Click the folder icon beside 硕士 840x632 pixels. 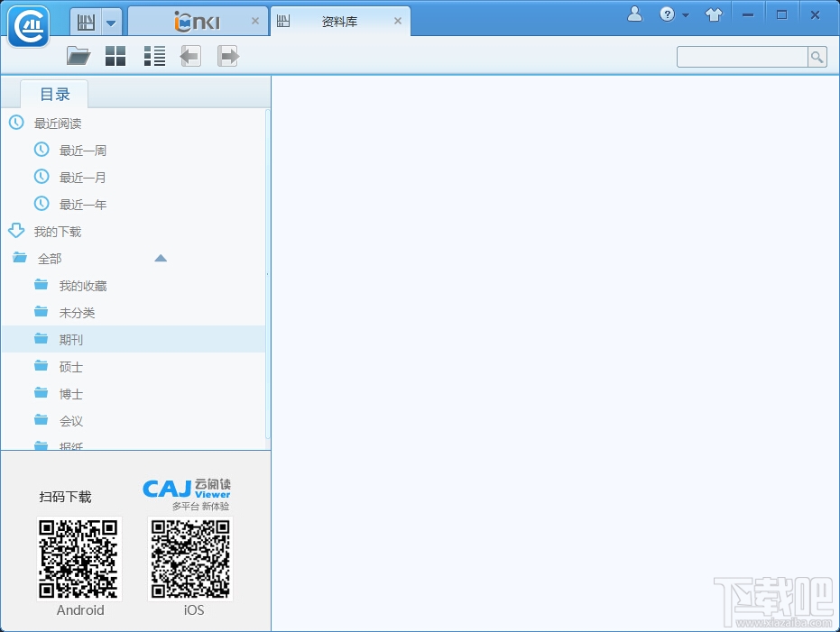[42, 365]
